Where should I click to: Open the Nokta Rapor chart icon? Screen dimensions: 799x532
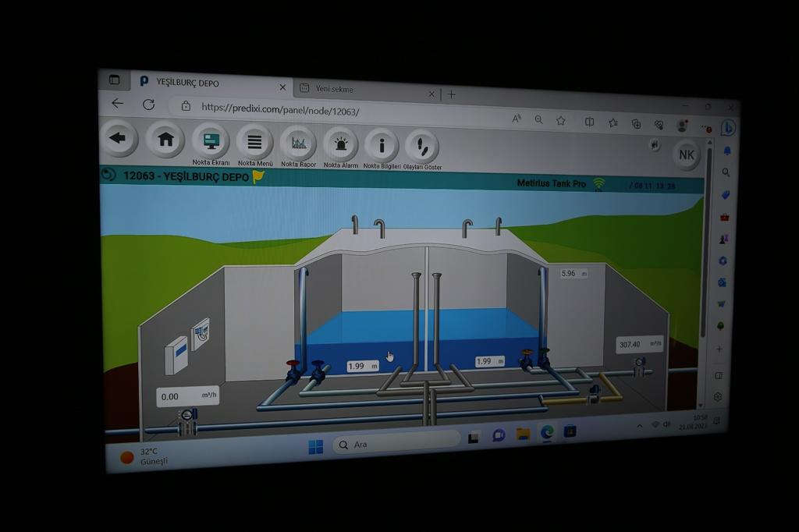click(298, 144)
